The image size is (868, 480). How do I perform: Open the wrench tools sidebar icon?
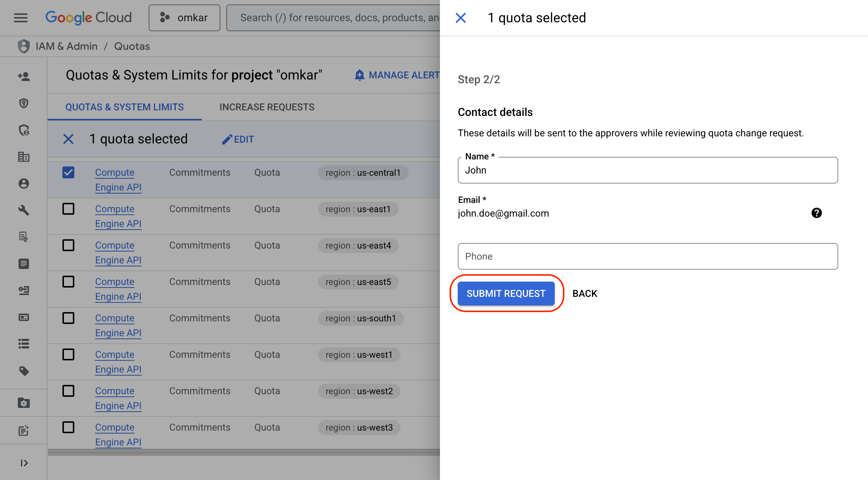[x=24, y=210]
